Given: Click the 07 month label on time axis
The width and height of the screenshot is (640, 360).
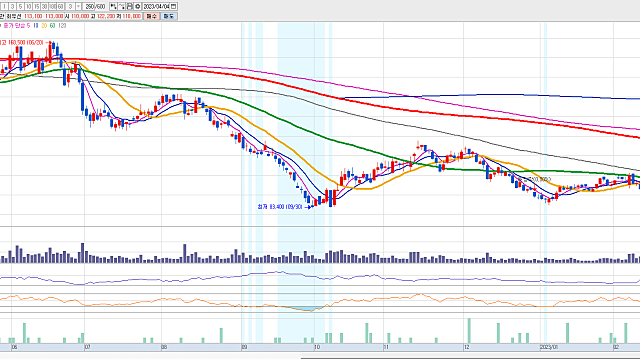Looking at the screenshot, I should pyautogui.click(x=87, y=347).
